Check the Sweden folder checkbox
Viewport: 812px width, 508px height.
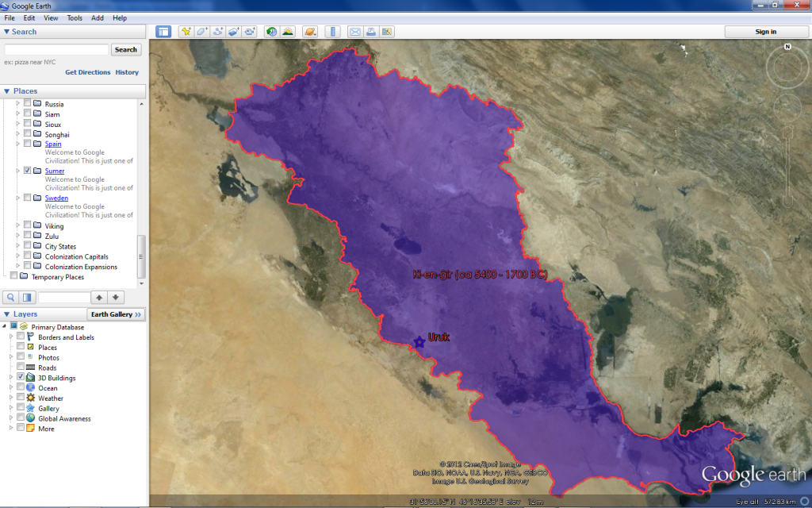coord(28,197)
